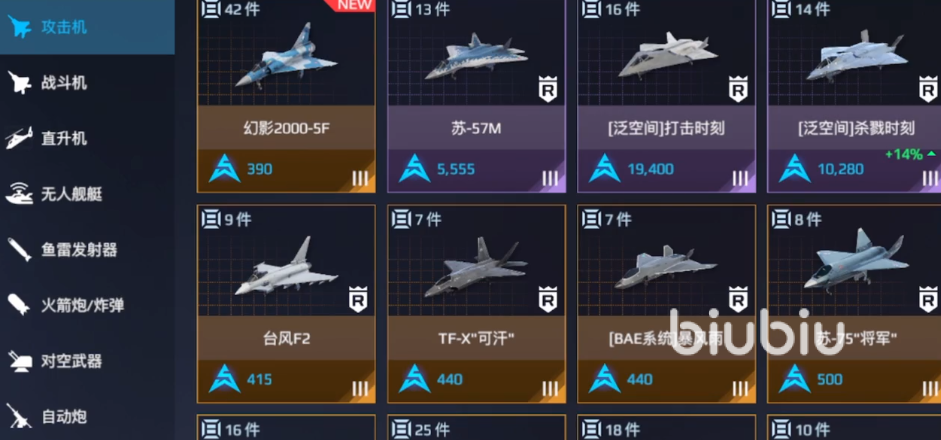
Task: Select the 苏-75"将军" aircraft card
Action: (x=854, y=304)
